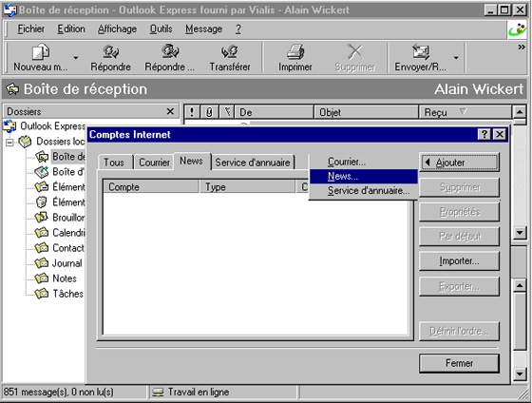
Task: Open the Edition menu
Action: [71, 29]
